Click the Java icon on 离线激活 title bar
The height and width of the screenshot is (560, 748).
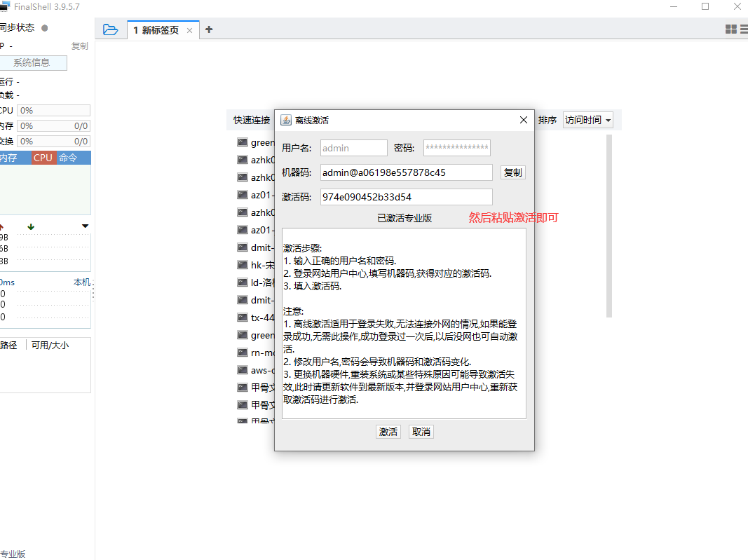285,119
